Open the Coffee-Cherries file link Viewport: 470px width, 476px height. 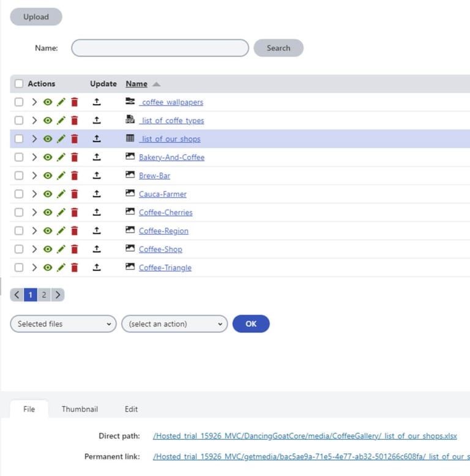pyautogui.click(x=166, y=213)
